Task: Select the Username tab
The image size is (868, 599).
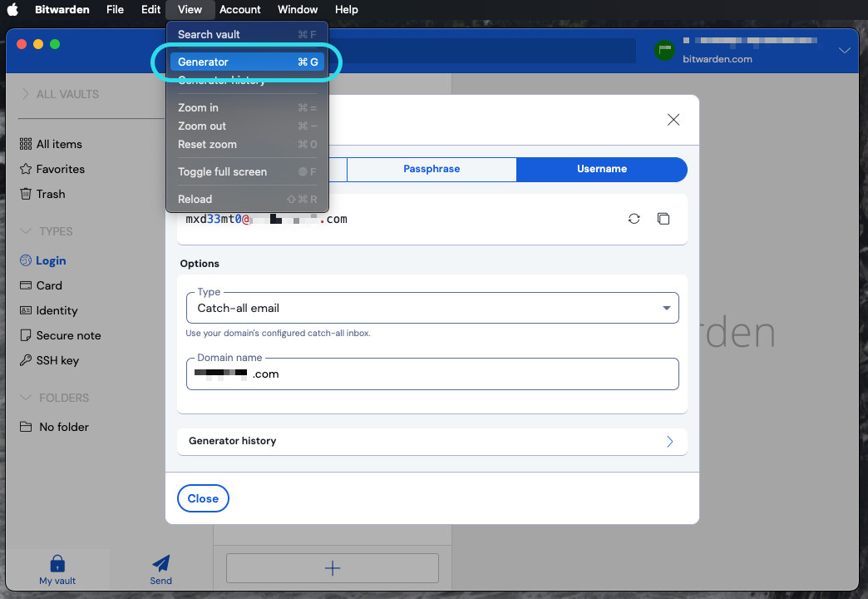Action: coord(601,169)
